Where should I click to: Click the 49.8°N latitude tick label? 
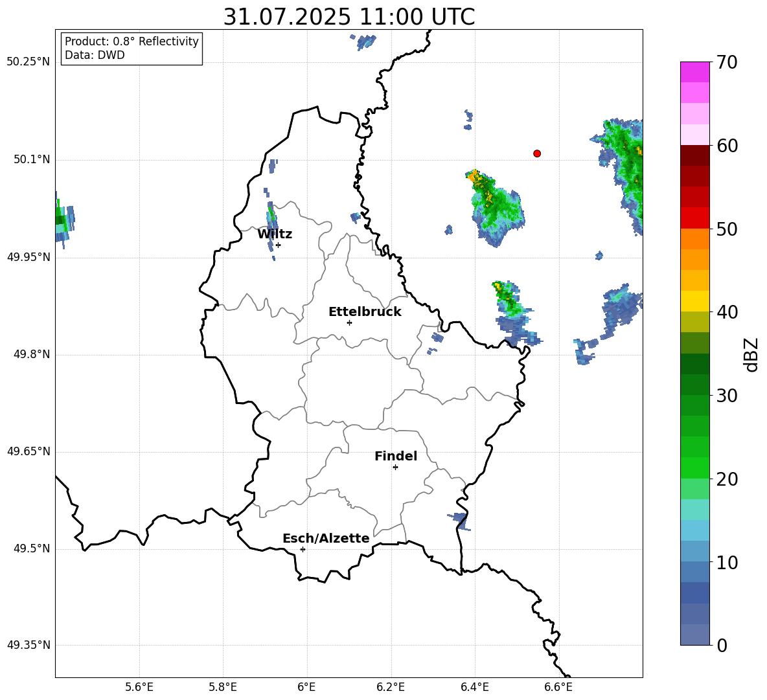32,354
